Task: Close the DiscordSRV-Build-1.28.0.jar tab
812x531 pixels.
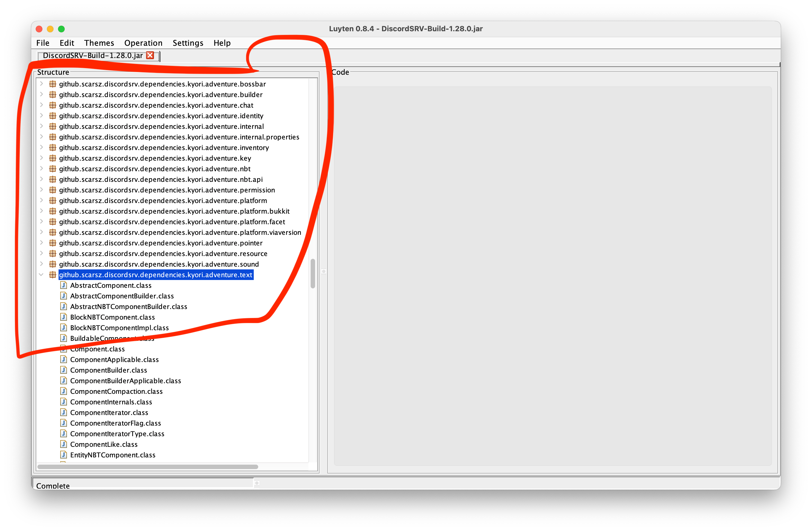Action: [150, 55]
